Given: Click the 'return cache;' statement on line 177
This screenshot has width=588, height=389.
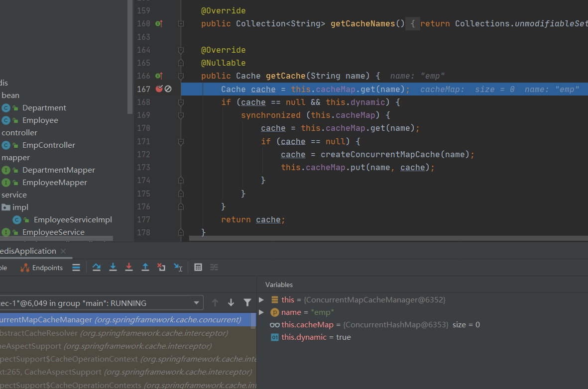Looking at the screenshot, I should 253,219.
